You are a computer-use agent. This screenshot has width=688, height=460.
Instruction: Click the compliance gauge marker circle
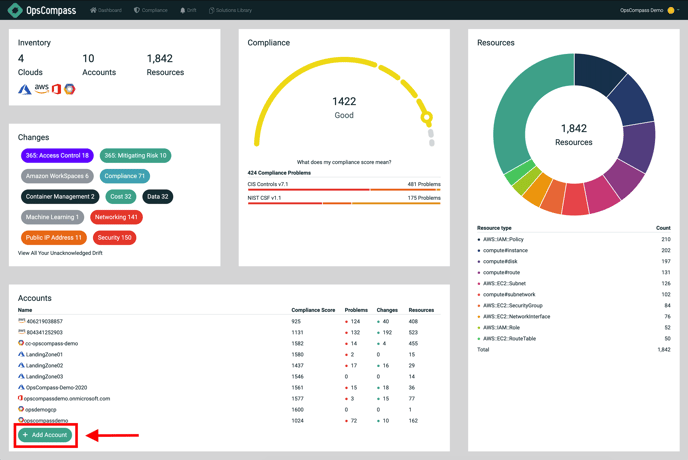click(x=426, y=117)
